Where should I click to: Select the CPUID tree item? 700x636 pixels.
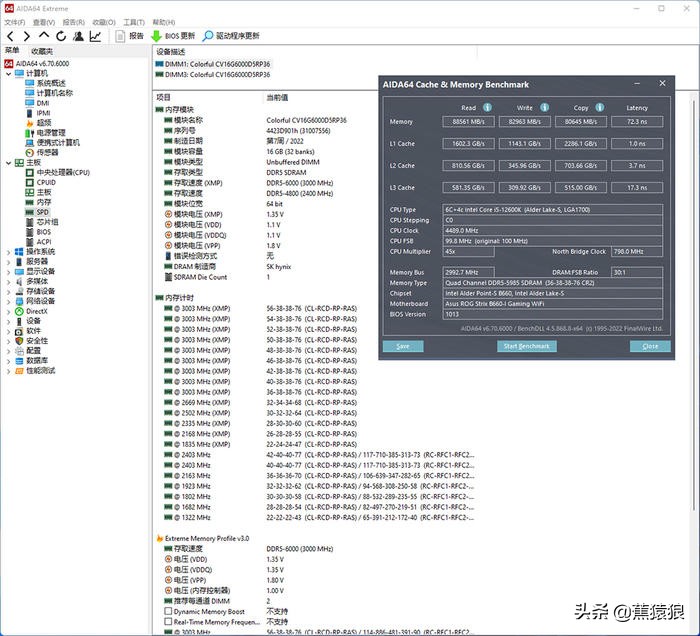[46, 182]
